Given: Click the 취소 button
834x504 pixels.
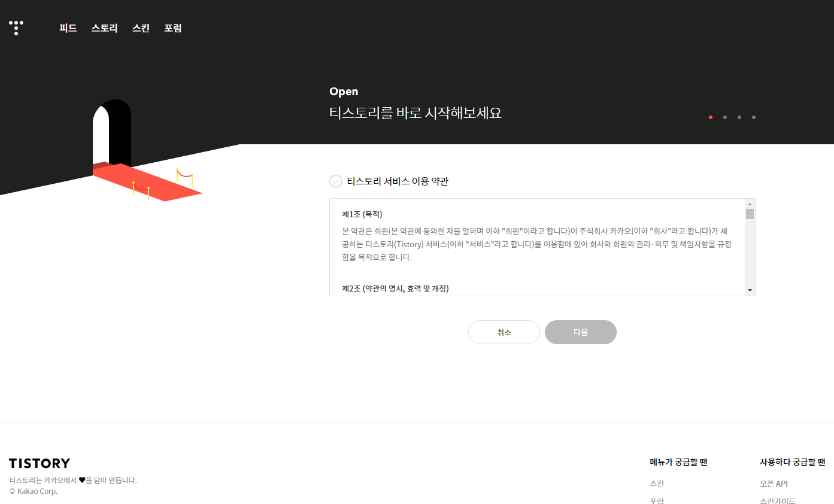Looking at the screenshot, I should pyautogui.click(x=504, y=332).
